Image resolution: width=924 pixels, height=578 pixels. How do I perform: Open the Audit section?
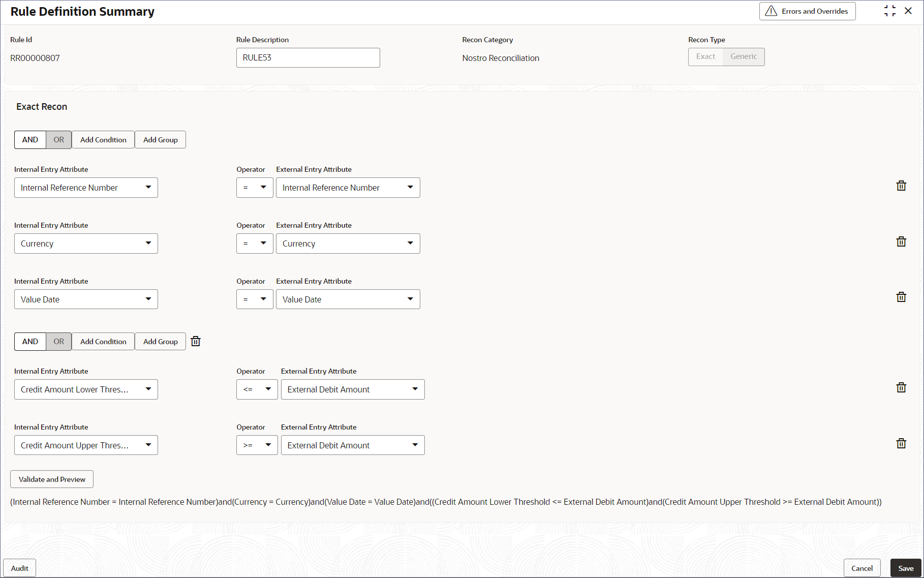(20, 568)
